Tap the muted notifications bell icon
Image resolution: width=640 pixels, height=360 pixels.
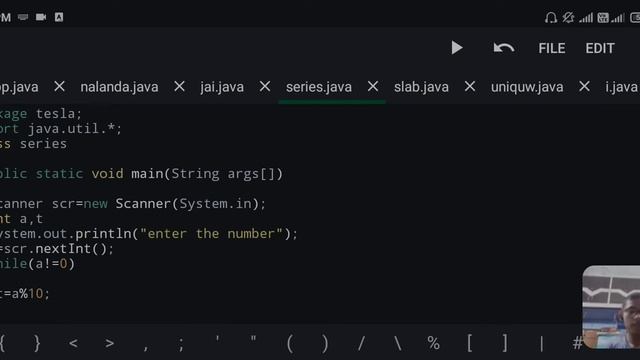pyautogui.click(x=568, y=18)
